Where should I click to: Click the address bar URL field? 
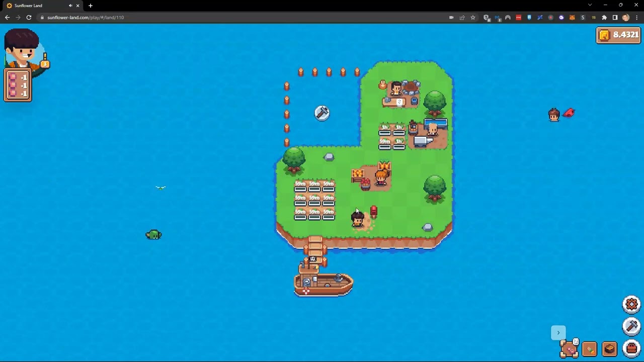pyautogui.click(x=242, y=18)
